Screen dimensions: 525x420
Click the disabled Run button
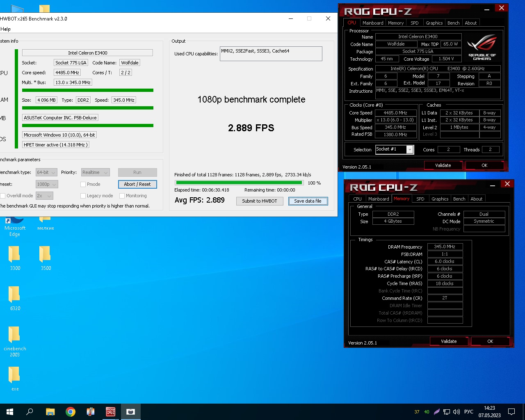(137, 173)
